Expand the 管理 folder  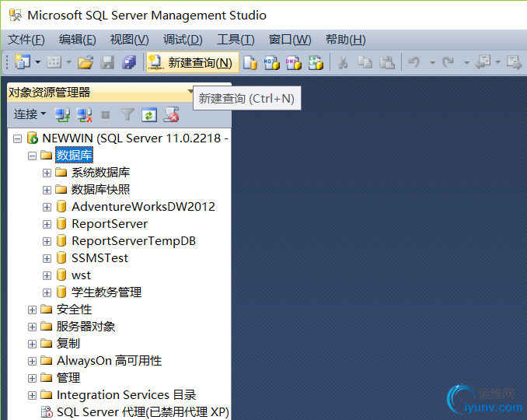pyautogui.click(x=33, y=378)
